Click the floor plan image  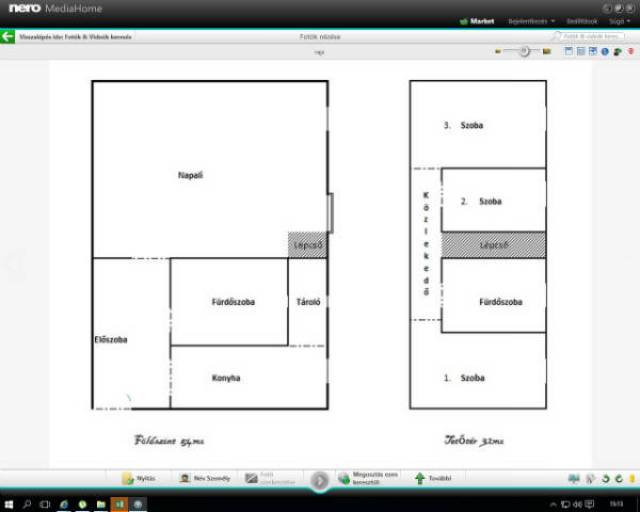[319, 260]
